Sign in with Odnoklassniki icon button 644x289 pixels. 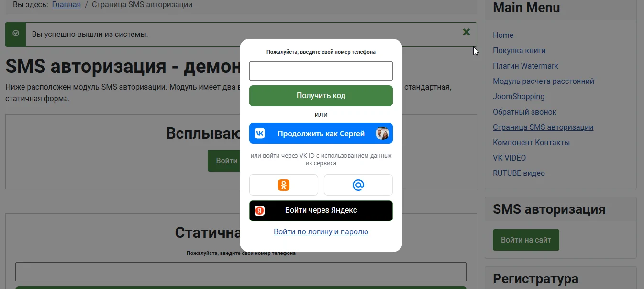coord(284,185)
